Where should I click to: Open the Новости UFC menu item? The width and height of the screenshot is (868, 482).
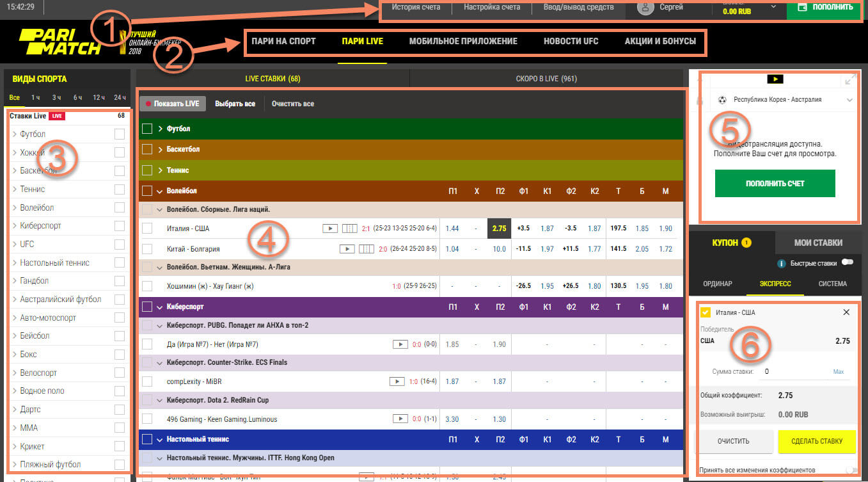point(571,41)
